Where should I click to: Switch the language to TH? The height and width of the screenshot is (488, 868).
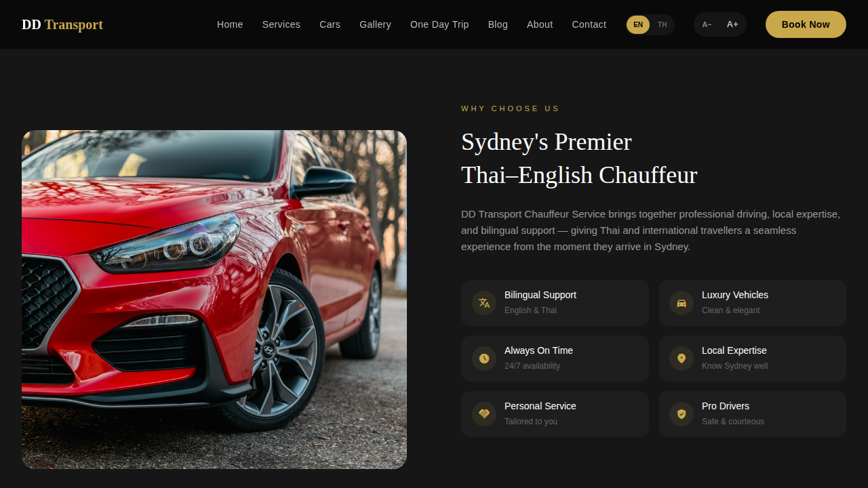662,25
